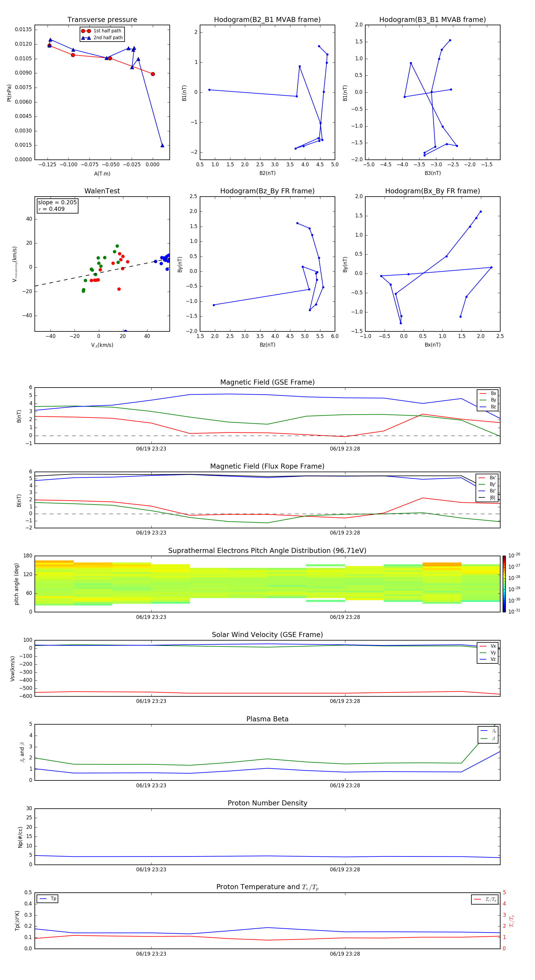
Task: Click the 'Np(#/cc)' axis label
Action: (x=20, y=837)
